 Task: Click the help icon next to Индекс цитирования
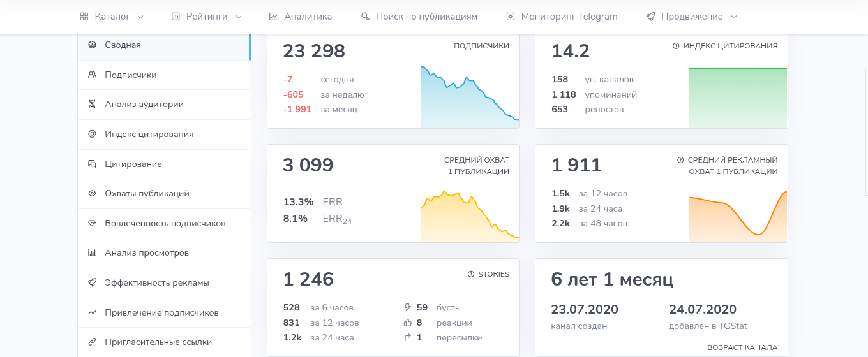click(x=676, y=46)
